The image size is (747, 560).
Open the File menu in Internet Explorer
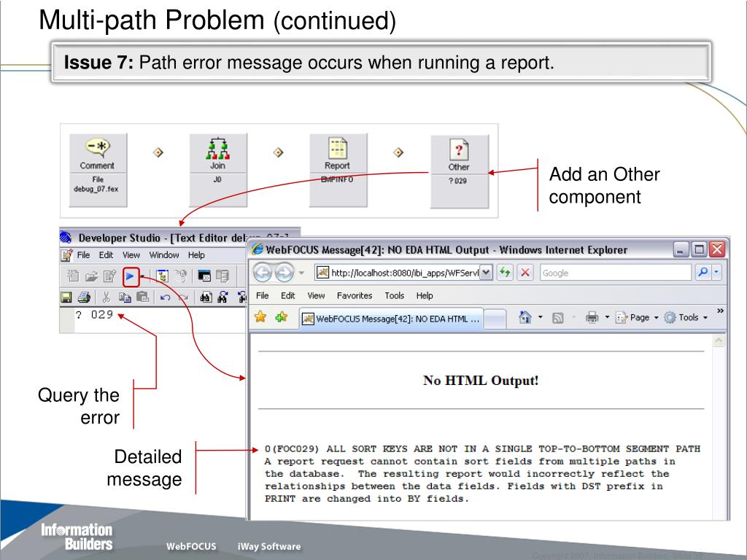pos(262,296)
